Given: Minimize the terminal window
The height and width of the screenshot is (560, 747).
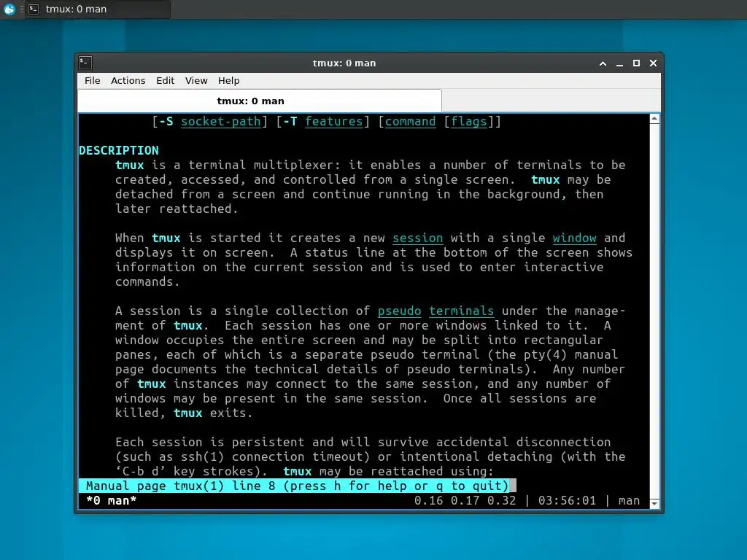Looking at the screenshot, I should pyautogui.click(x=619, y=63).
